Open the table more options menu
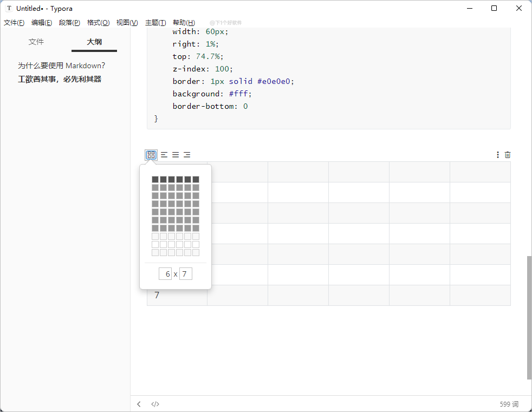 [498, 155]
